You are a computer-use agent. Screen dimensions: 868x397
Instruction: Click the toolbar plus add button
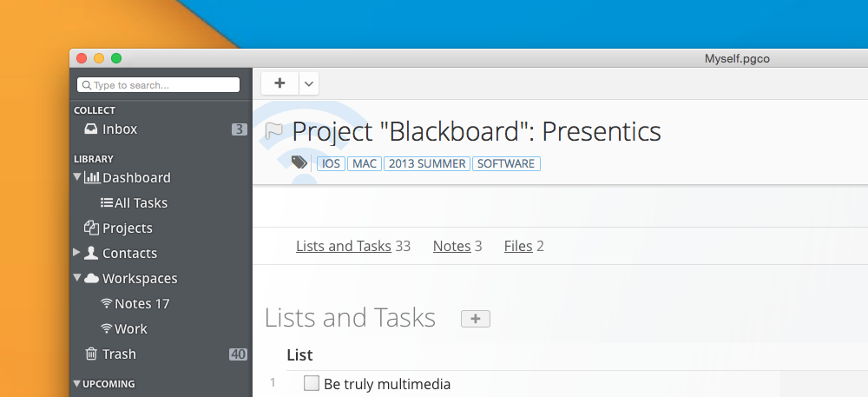coord(280,83)
